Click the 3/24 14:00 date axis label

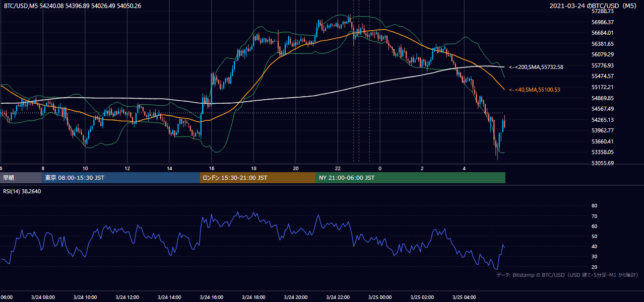pos(169,297)
